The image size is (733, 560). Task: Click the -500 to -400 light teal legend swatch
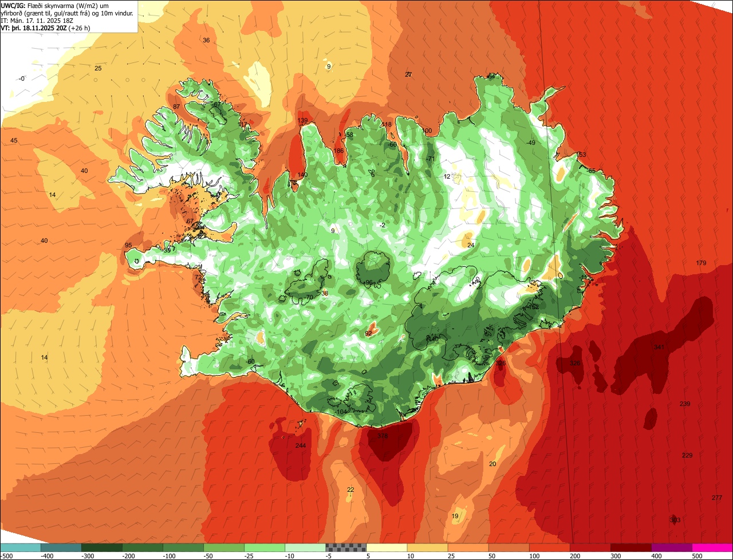click(20, 547)
